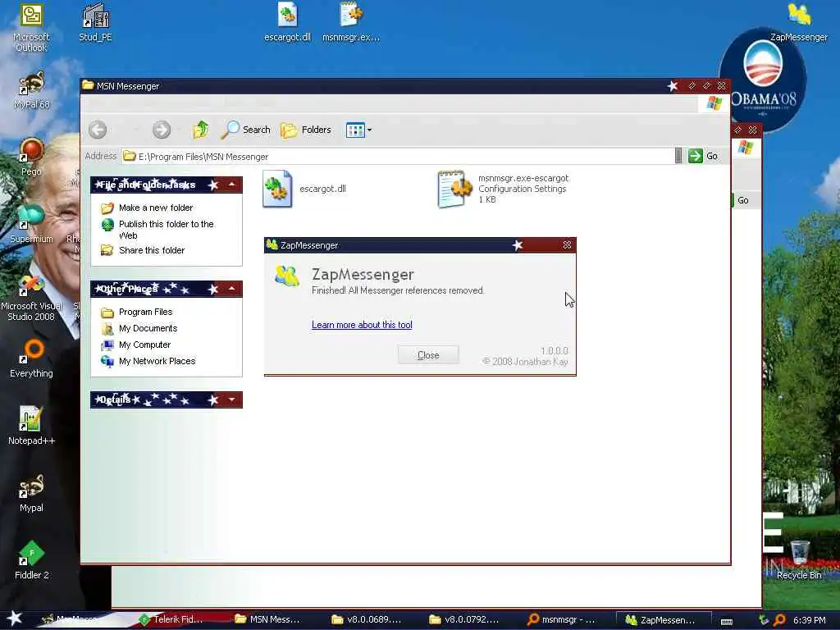840x630 pixels.
Task: Click the Go button in MSN Messenger window
Action: [703, 156]
